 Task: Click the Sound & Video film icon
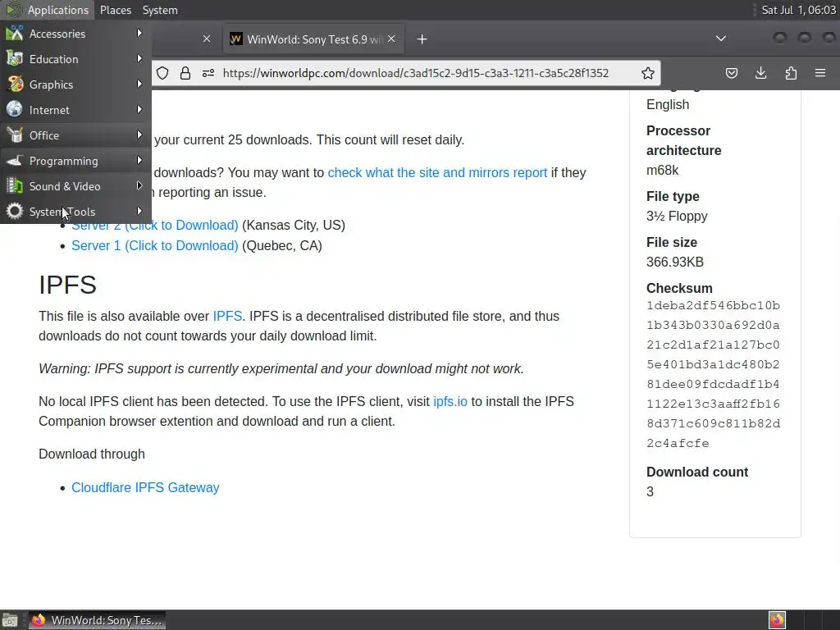[x=15, y=186]
